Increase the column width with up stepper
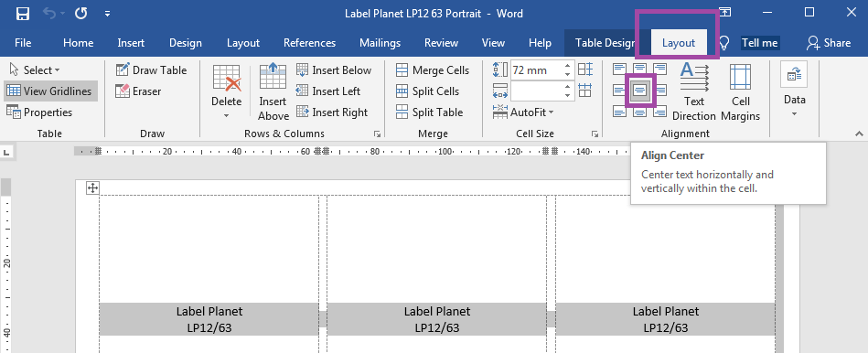The width and height of the screenshot is (868, 353). point(567,87)
